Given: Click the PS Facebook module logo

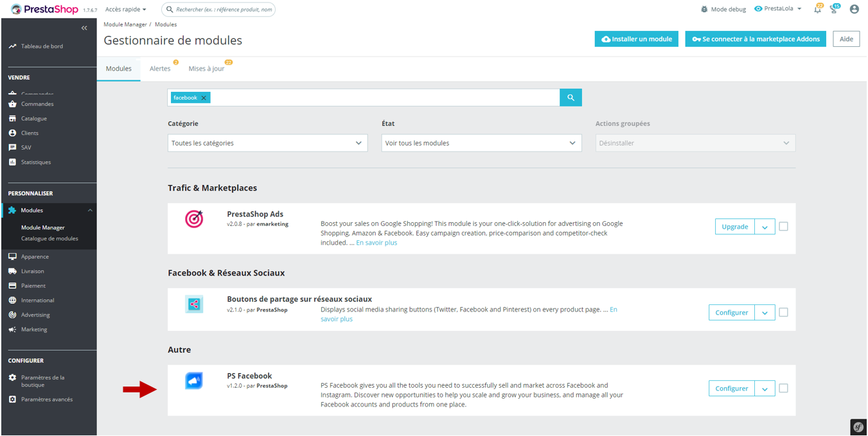Looking at the screenshot, I should (194, 381).
